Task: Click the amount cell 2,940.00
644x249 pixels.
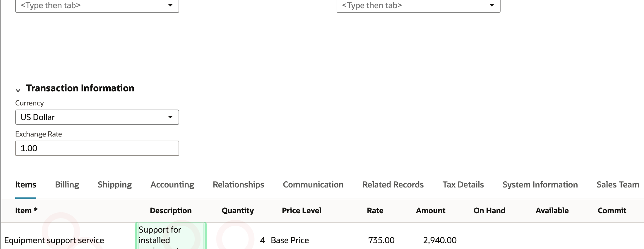Action: [440, 240]
